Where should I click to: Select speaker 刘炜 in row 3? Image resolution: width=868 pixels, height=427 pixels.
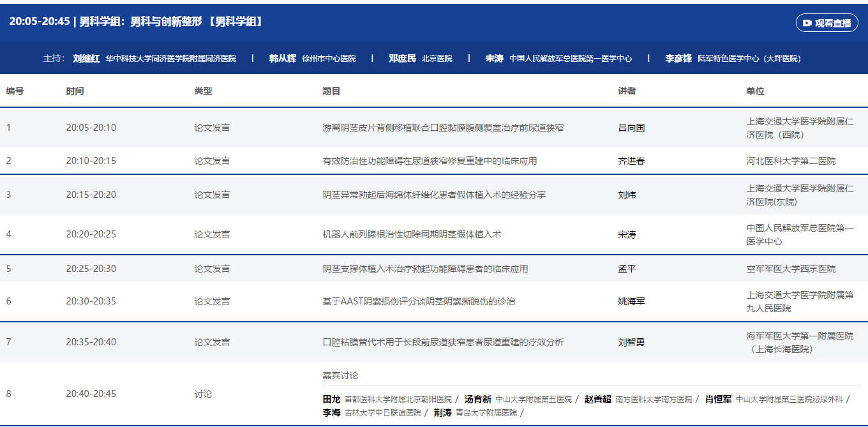click(x=627, y=195)
